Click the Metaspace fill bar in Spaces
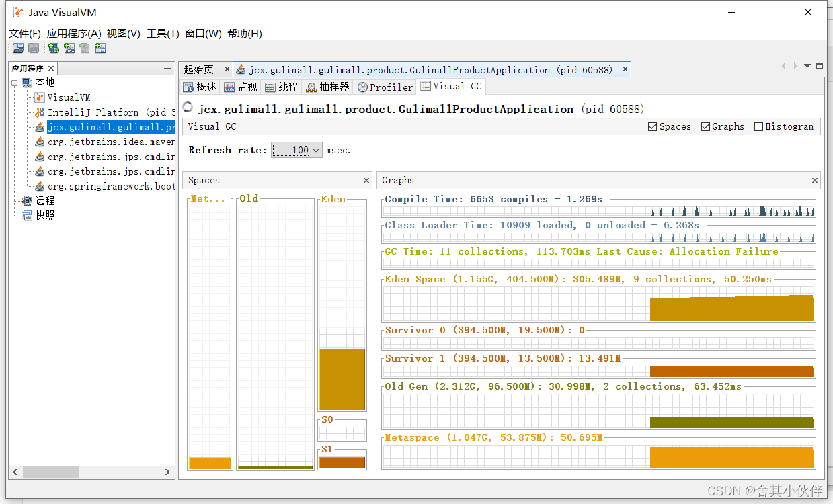Viewport: 833px width, 504px height. pos(210,463)
